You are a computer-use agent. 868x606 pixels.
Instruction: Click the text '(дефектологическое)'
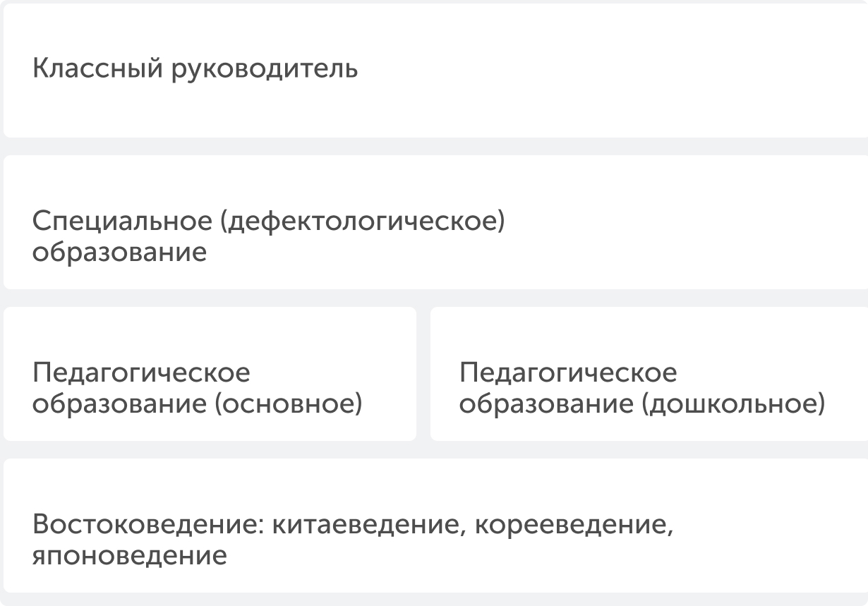363,222
